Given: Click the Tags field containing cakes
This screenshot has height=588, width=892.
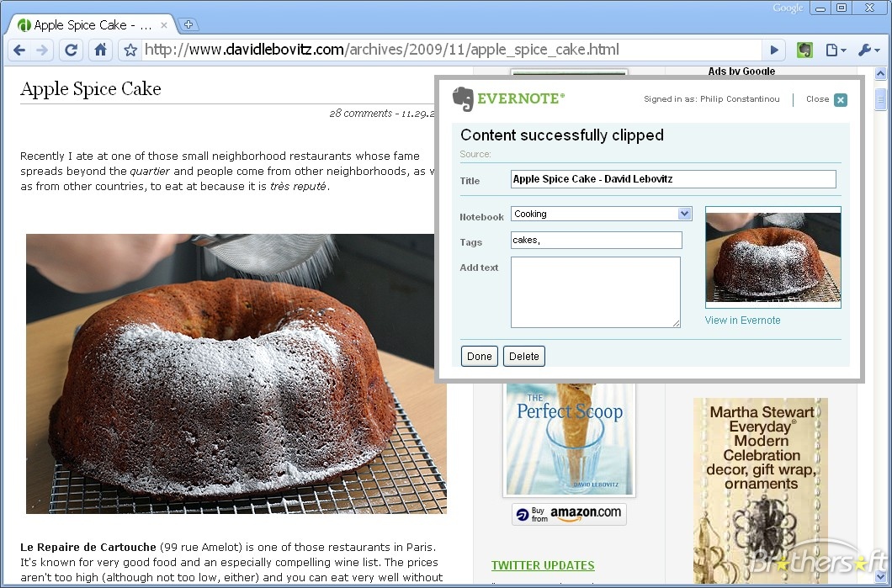Looking at the screenshot, I should point(596,241).
